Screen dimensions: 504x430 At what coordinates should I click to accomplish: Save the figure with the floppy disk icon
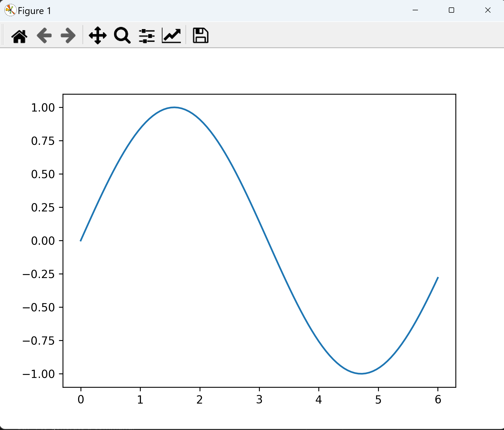tap(200, 36)
